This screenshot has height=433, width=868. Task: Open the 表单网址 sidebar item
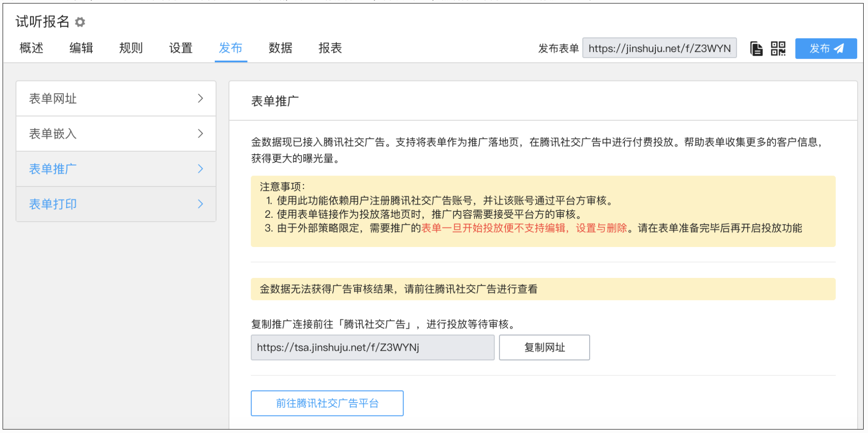[x=116, y=98]
